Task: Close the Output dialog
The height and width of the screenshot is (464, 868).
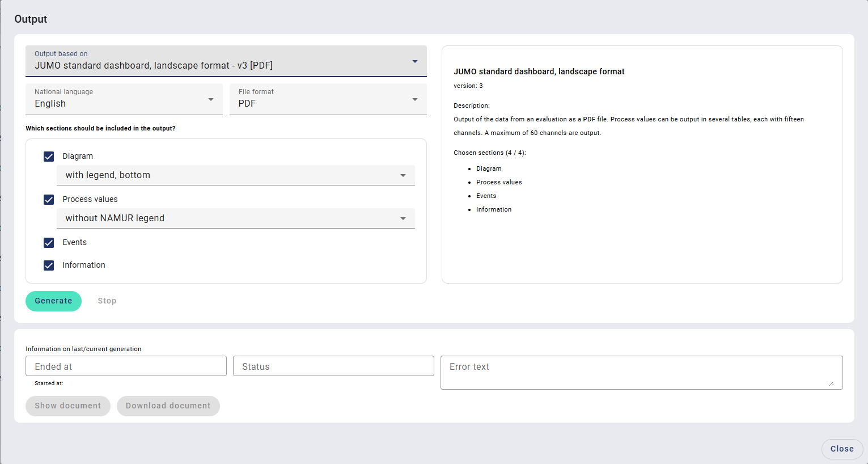Action: [842, 449]
